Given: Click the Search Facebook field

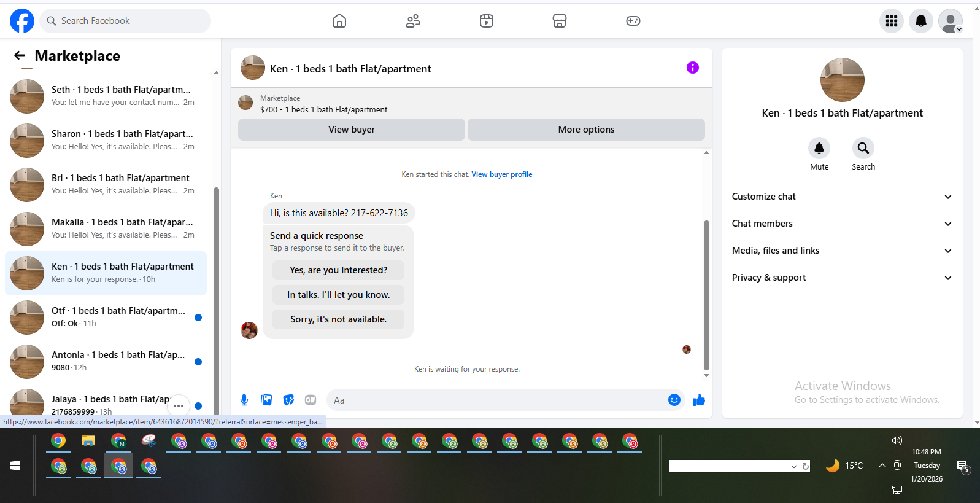Looking at the screenshot, I should [125, 21].
